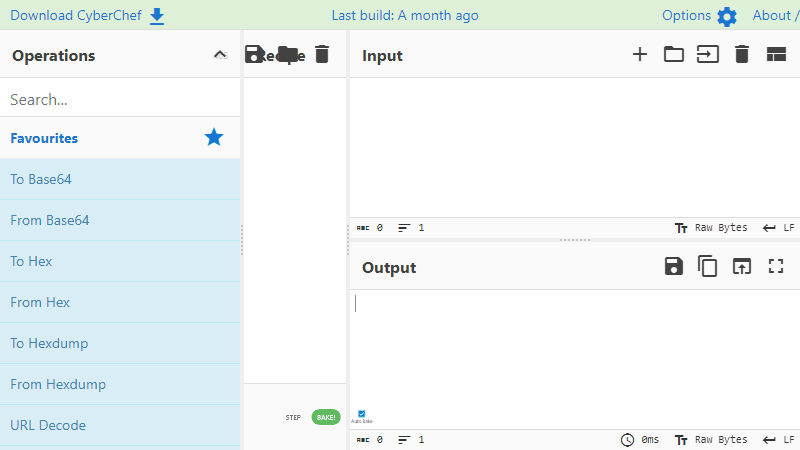This screenshot has width=800, height=450.
Task: Copy the output to clipboard
Action: [x=708, y=266]
